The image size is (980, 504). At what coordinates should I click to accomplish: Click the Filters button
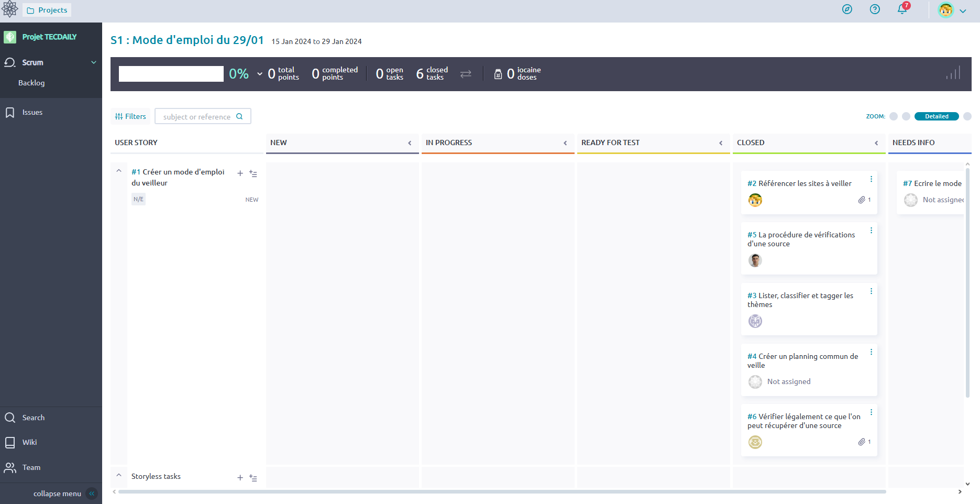tap(130, 116)
